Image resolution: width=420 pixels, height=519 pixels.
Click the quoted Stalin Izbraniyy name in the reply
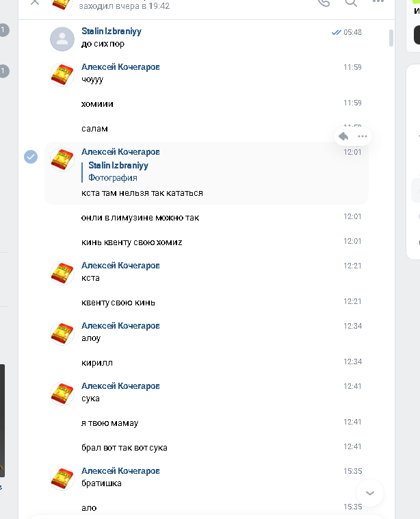pos(118,165)
